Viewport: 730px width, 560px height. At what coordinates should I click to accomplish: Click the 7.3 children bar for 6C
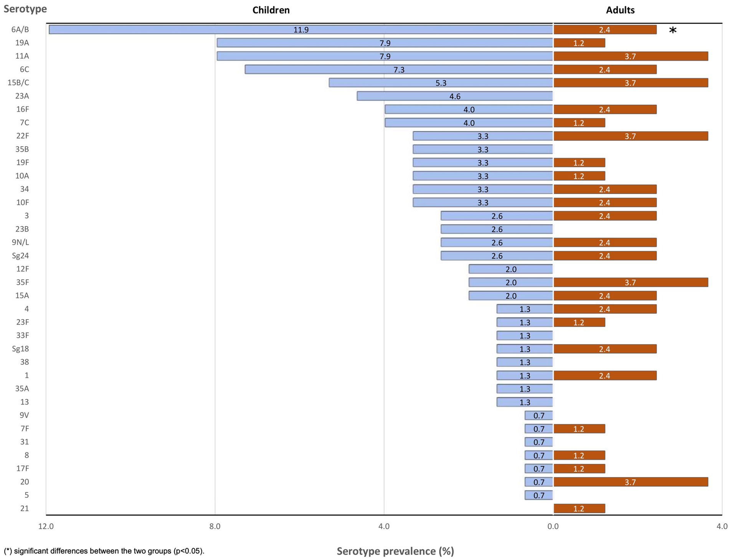pyautogui.click(x=399, y=69)
